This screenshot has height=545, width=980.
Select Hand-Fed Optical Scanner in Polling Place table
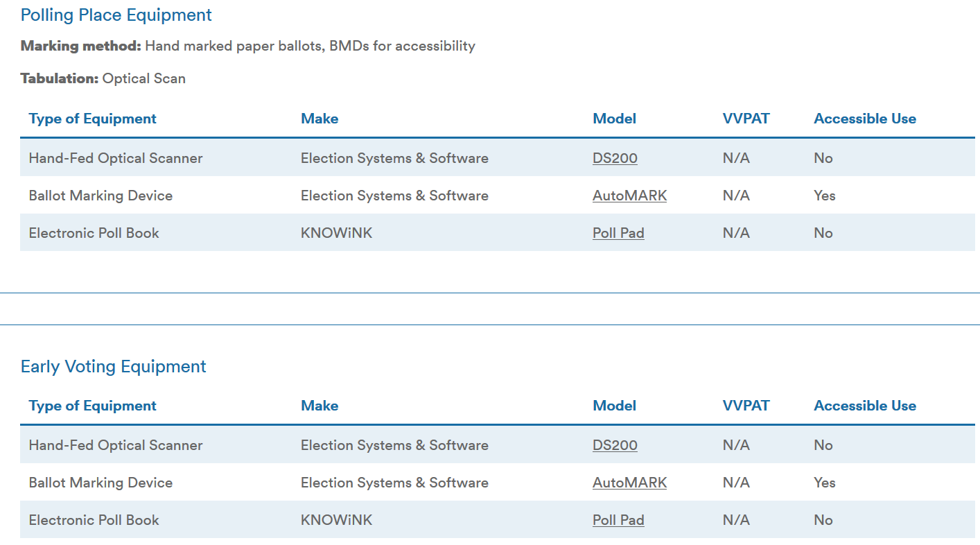point(116,158)
